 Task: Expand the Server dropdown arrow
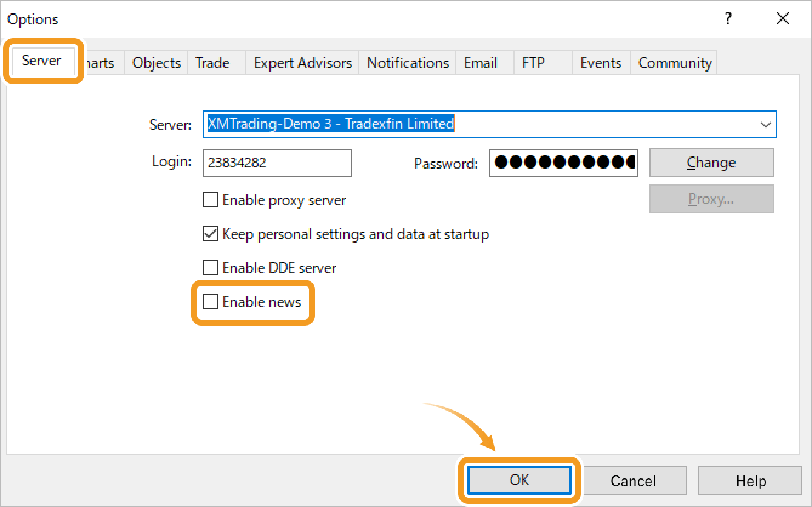coord(765,124)
